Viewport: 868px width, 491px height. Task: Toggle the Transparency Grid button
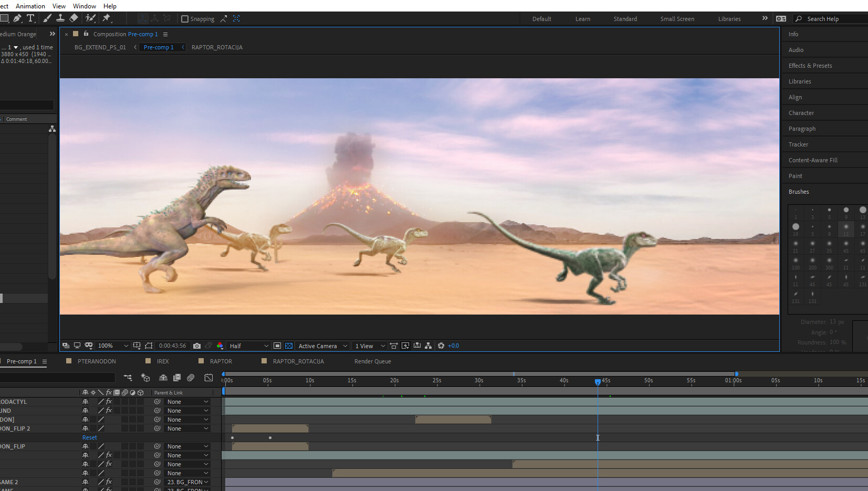tap(289, 346)
